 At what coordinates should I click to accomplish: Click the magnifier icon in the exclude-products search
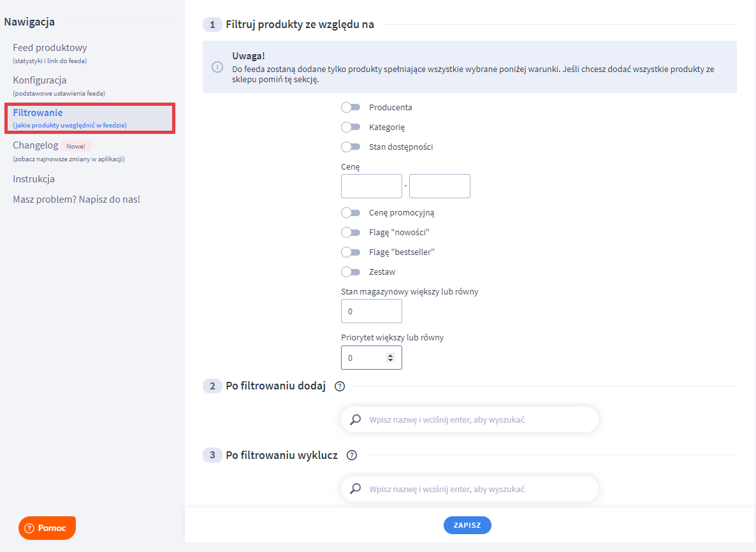(356, 489)
